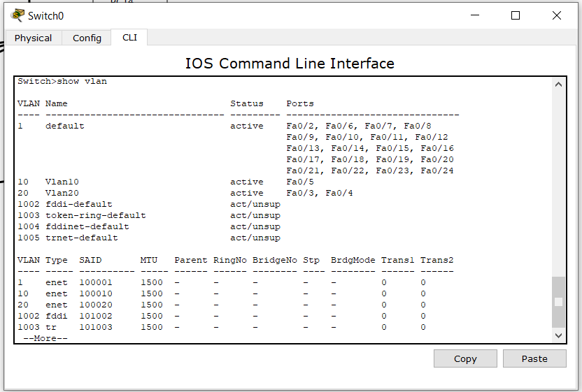Screen dimensions: 582x392
Task: Click the Vlan20 name entry
Action: point(62,193)
